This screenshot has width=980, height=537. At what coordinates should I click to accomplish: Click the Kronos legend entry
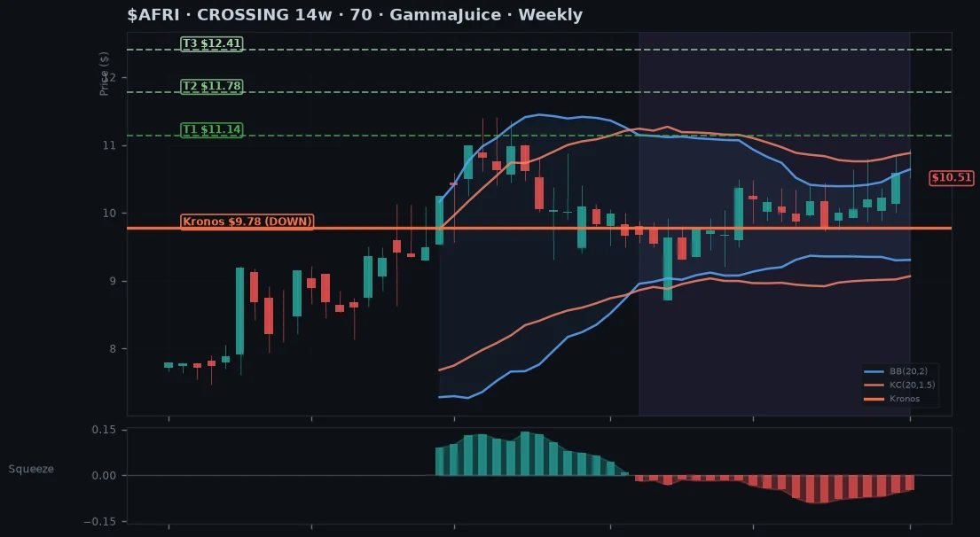[892, 399]
